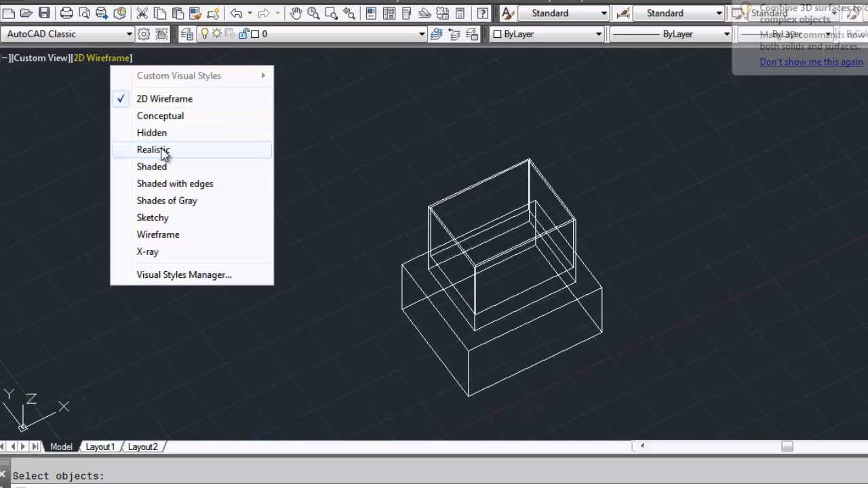Open the undo history dropdown arrow
Image resolution: width=868 pixels, height=488 pixels.
250,13
